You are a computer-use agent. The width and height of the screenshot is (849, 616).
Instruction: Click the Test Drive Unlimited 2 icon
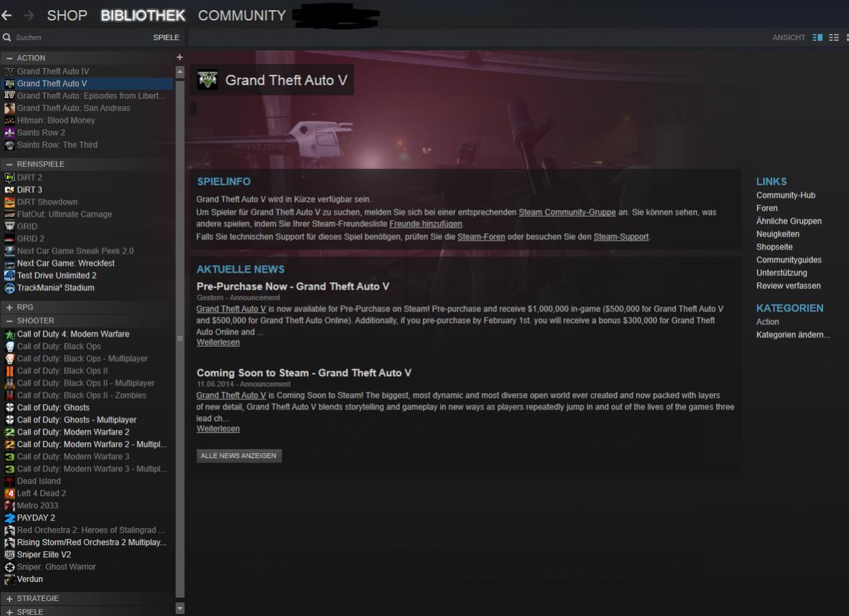[x=10, y=276]
